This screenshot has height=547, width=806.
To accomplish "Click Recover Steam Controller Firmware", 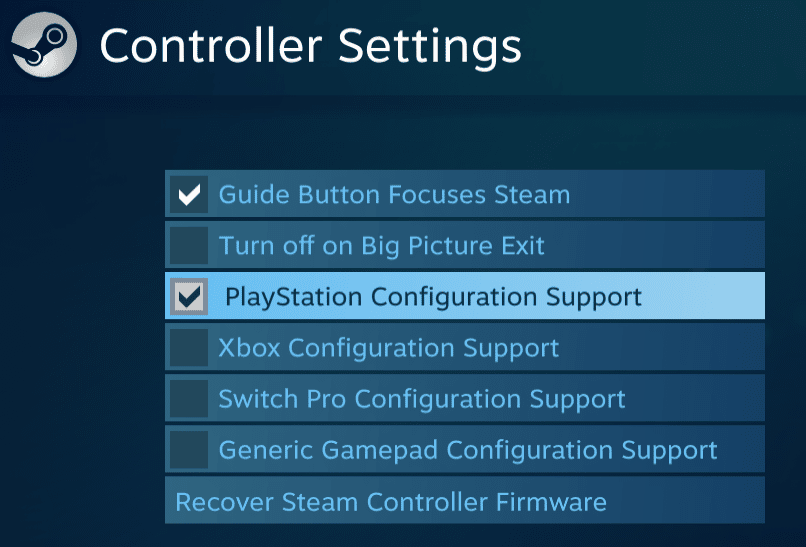I will 391,501.
